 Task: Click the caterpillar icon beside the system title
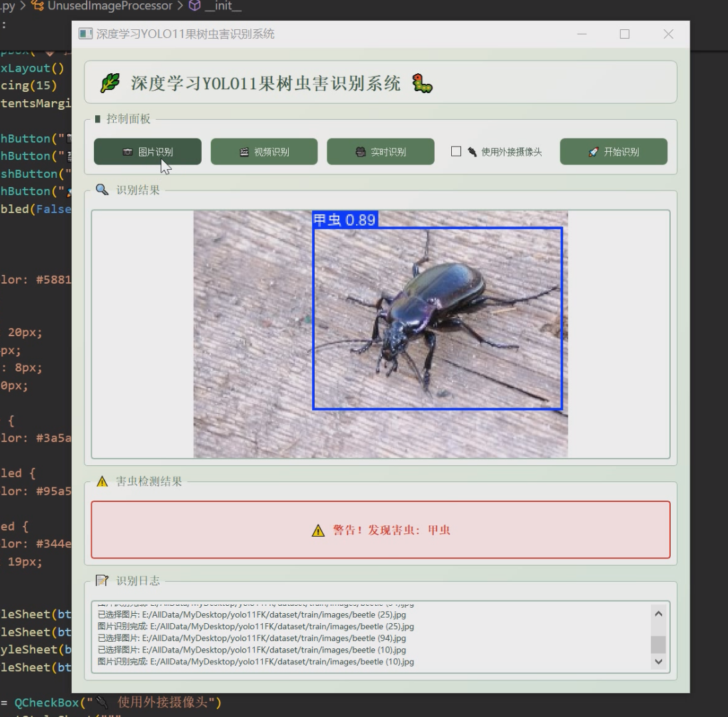click(422, 83)
